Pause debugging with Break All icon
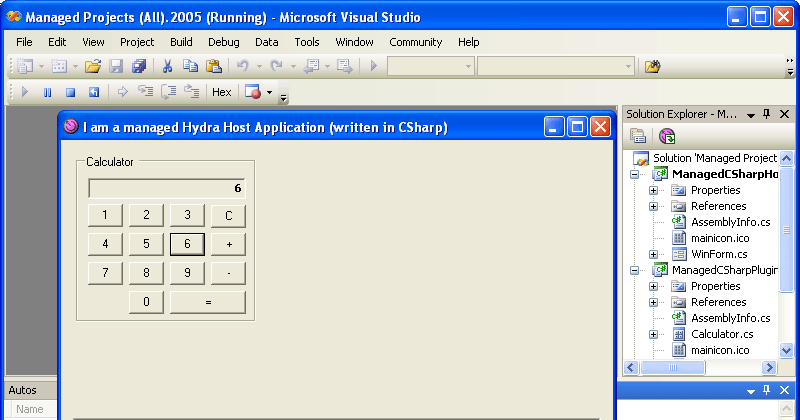 [47, 92]
